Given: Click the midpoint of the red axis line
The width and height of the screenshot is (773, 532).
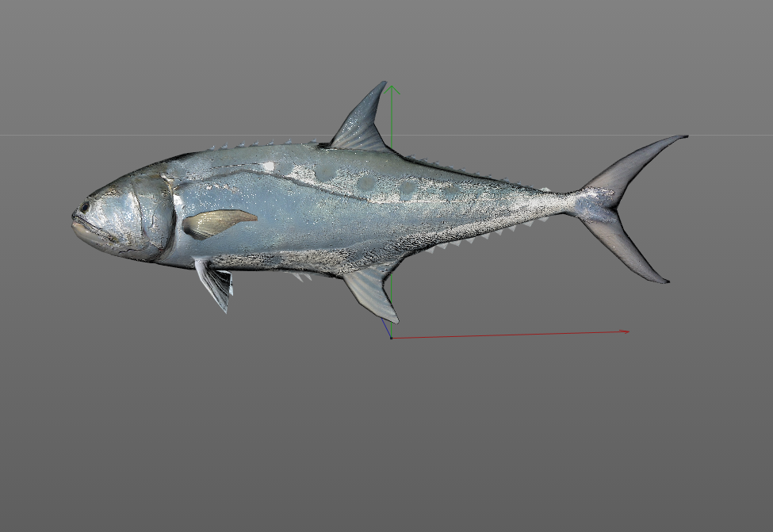Looking at the screenshot, I should 511,334.
